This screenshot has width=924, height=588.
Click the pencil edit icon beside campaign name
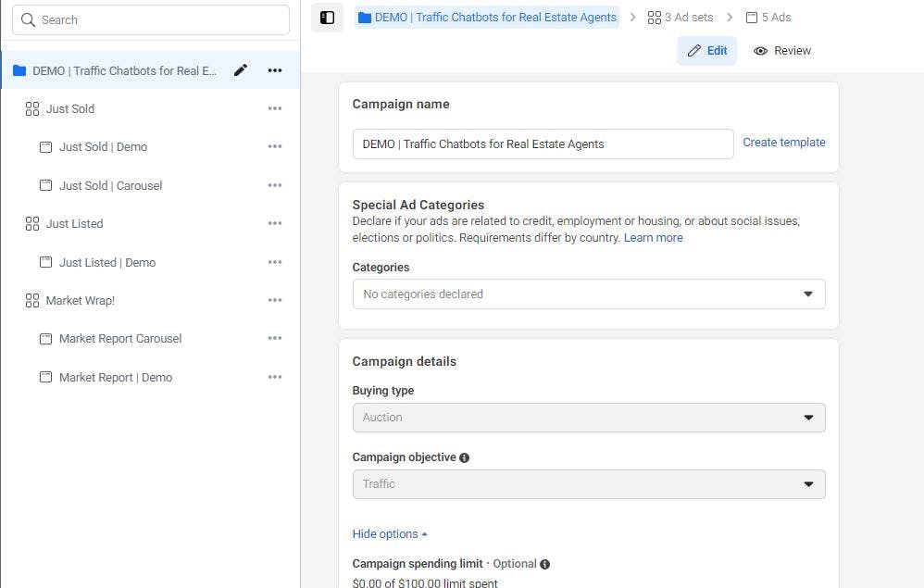pos(241,70)
